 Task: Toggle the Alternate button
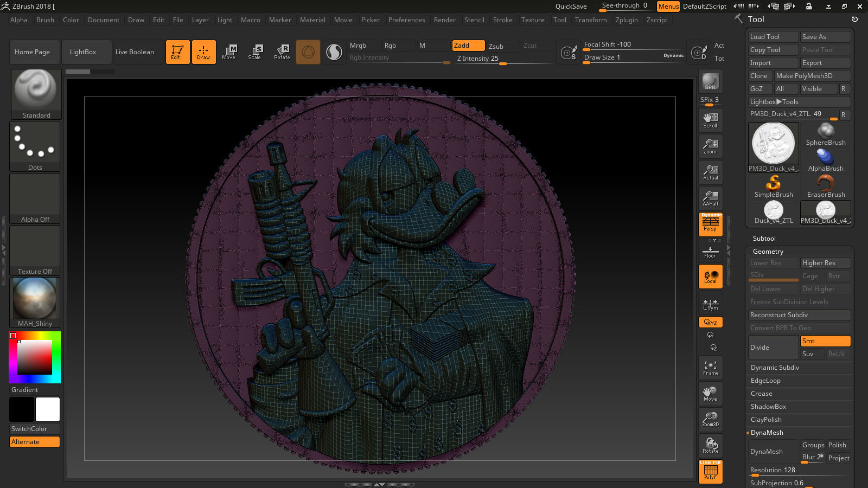coord(35,442)
